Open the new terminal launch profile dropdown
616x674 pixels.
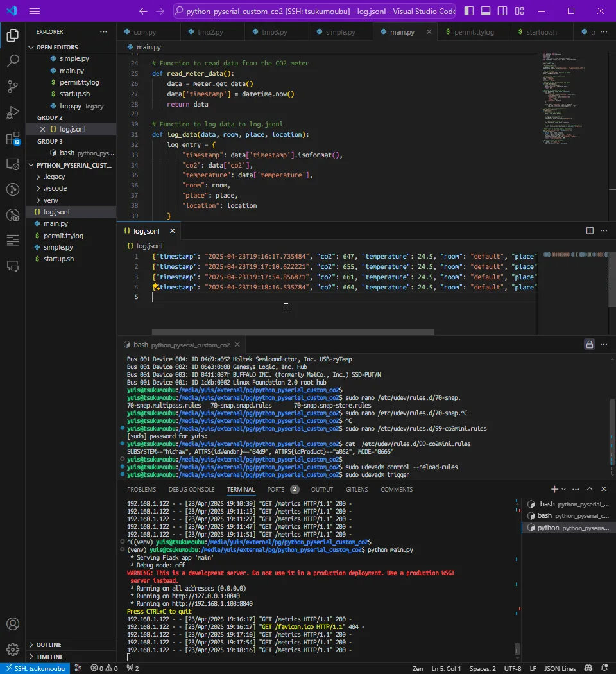point(564,489)
